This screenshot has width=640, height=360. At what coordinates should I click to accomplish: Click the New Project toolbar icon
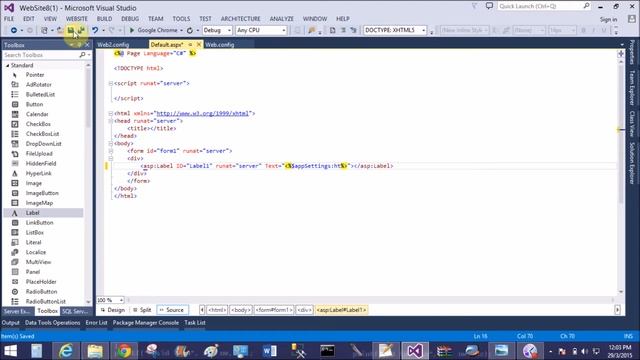pyautogui.click(x=44, y=30)
